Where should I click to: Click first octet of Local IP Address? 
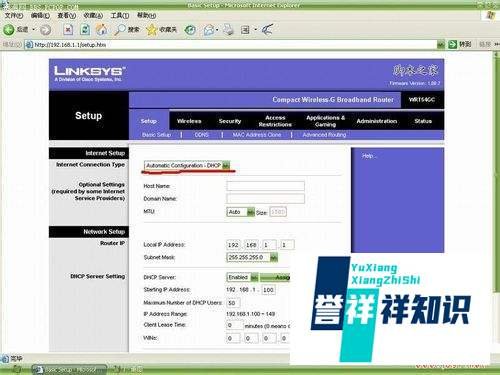click(x=233, y=245)
